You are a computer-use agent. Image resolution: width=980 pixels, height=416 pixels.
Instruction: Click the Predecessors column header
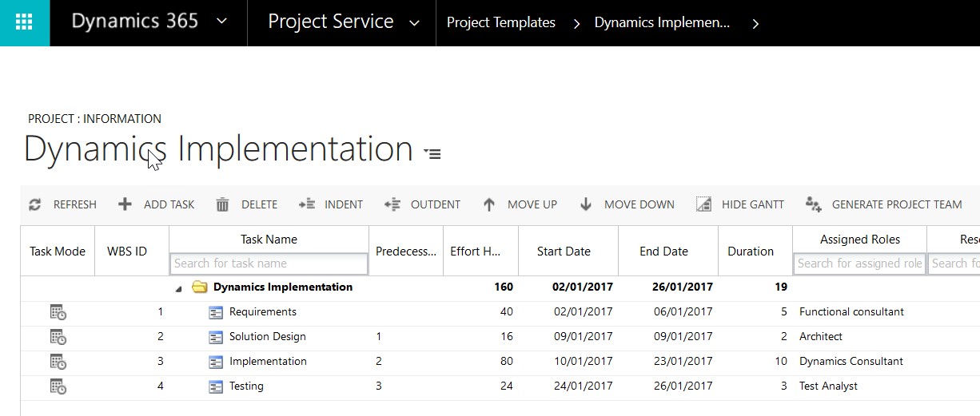pyautogui.click(x=406, y=251)
